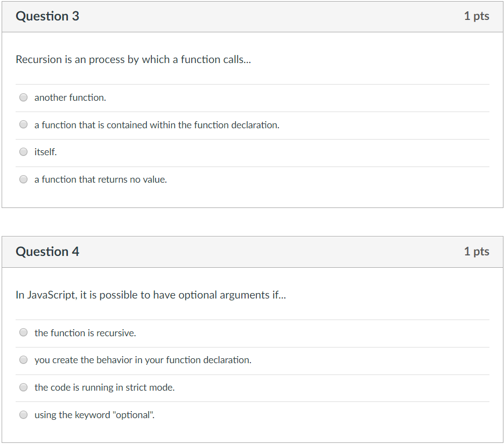Click the radio circle next to "another function."
Screen dimensions: 504x444
pyautogui.click(x=23, y=97)
